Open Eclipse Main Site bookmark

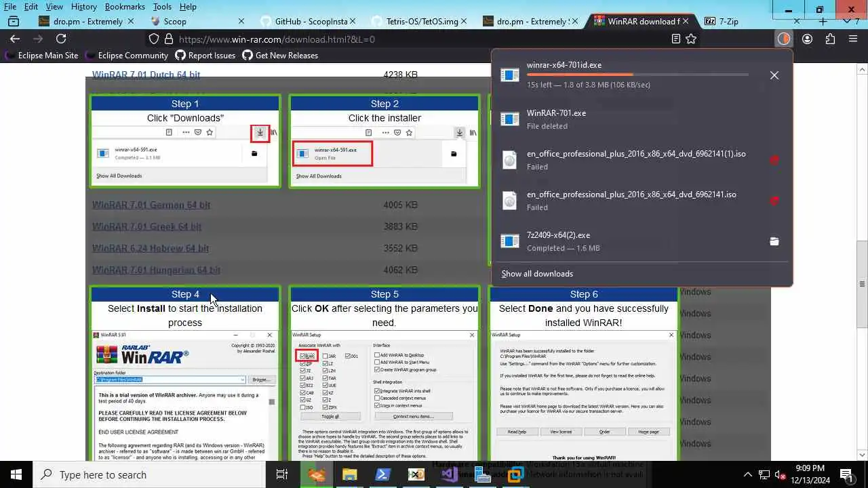click(x=41, y=56)
